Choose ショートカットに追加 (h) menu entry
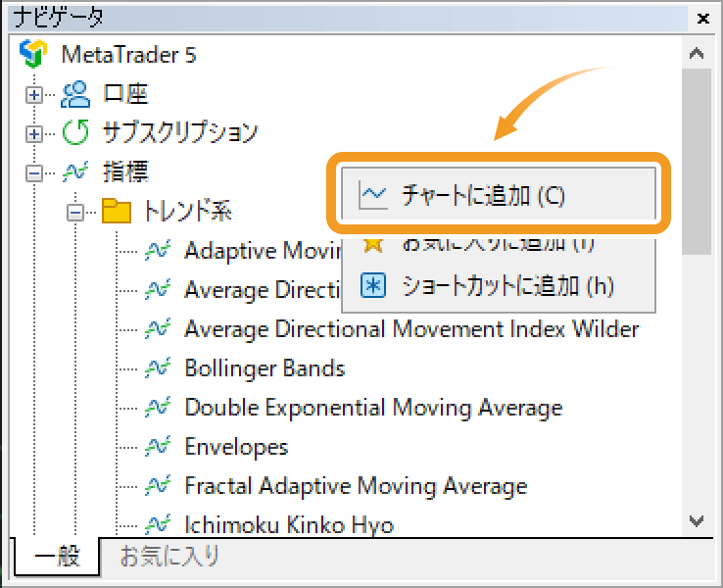This screenshot has width=723, height=588. [x=499, y=286]
